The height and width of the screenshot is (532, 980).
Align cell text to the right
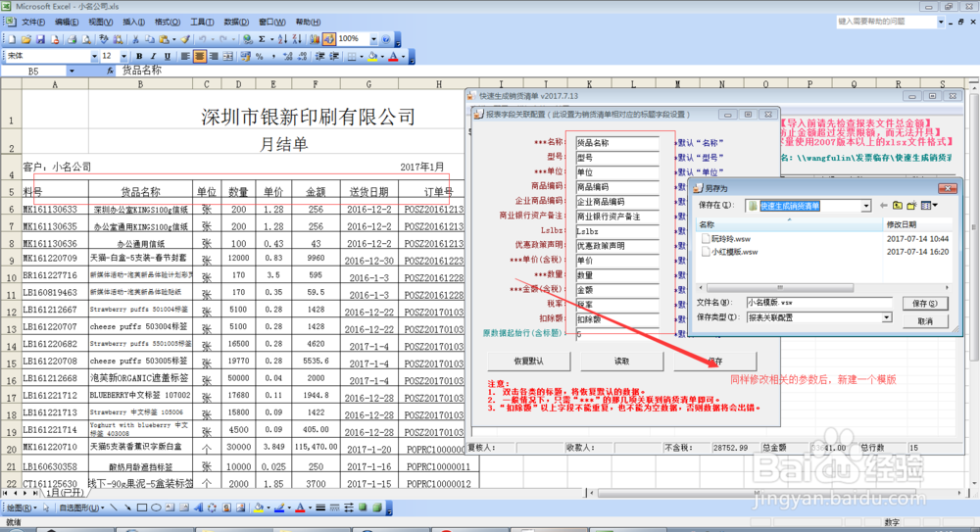click(214, 56)
